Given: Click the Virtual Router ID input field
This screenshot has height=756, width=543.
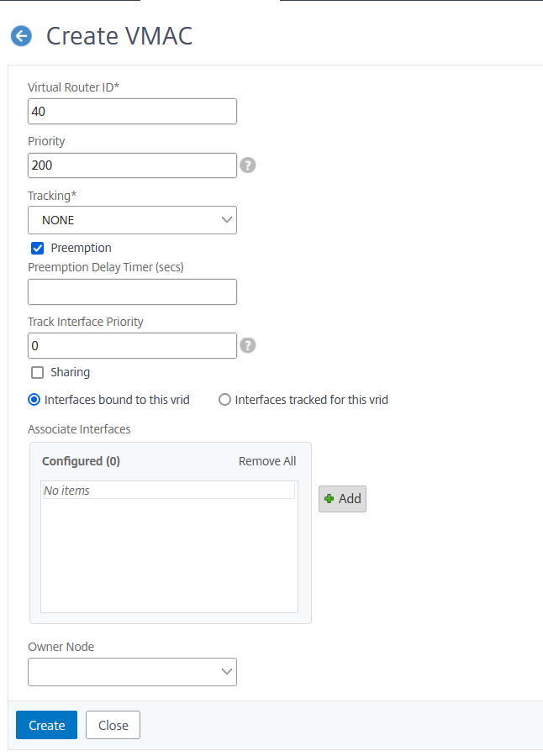Looking at the screenshot, I should 132,111.
